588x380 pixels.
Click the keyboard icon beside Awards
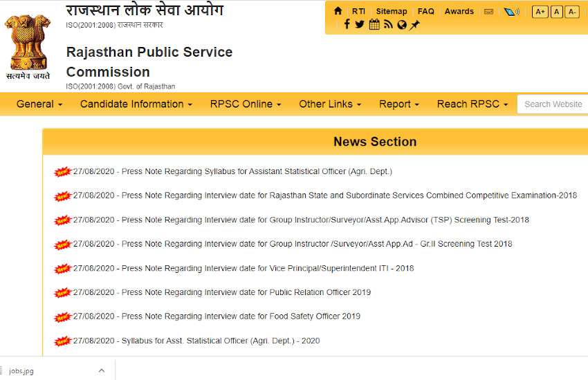tap(489, 12)
